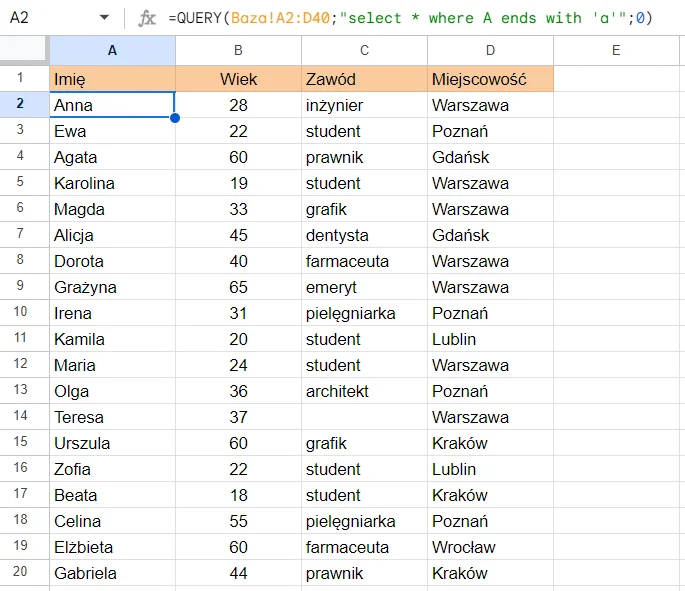Select column C header

pos(364,50)
